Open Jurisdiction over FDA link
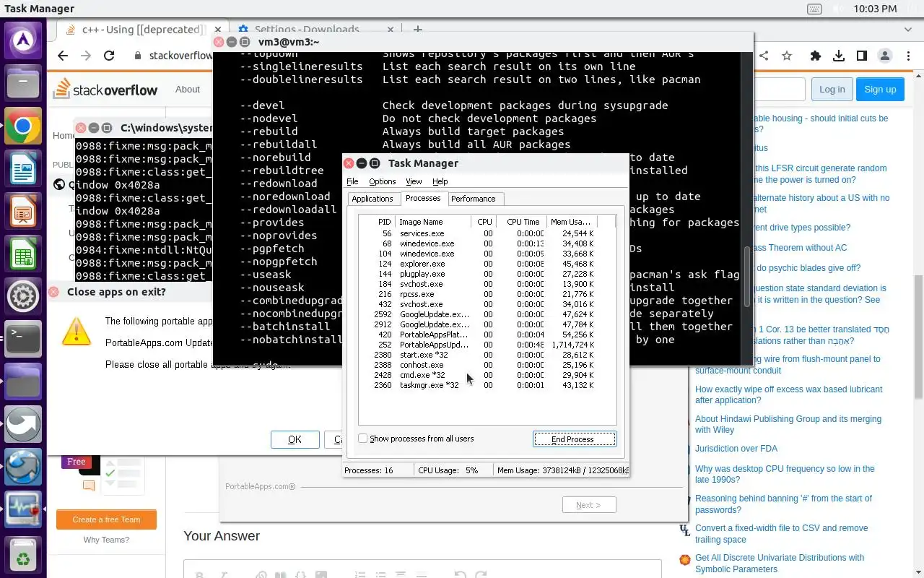Screen dimensions: 924x578 point(736,449)
